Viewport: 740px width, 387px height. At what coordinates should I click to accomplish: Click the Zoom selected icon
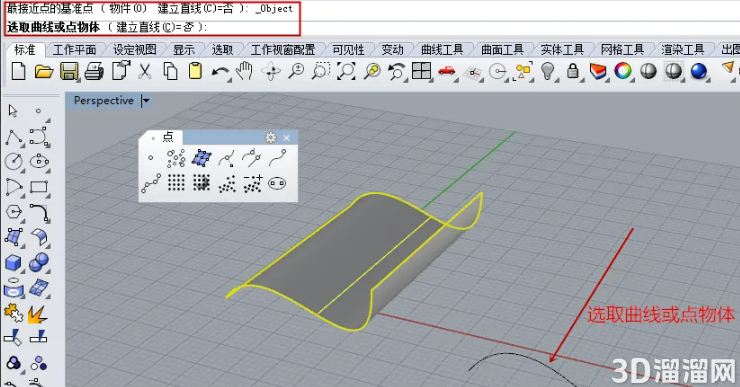click(x=372, y=72)
